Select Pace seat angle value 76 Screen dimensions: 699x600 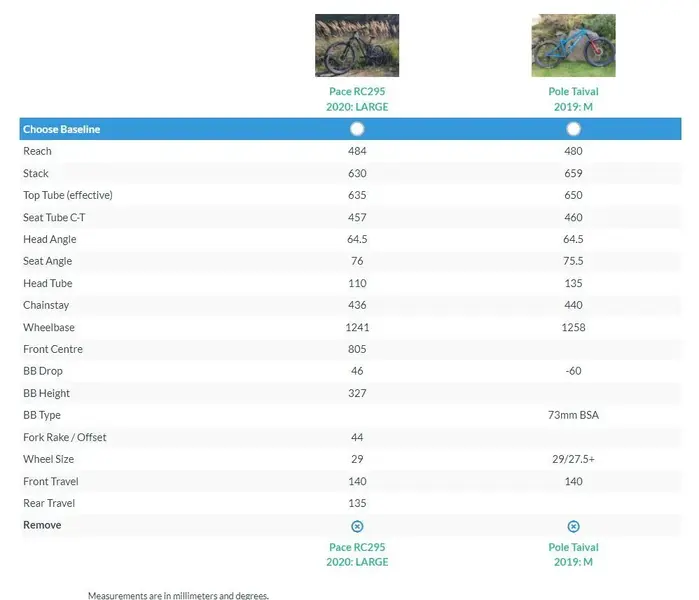click(x=357, y=261)
